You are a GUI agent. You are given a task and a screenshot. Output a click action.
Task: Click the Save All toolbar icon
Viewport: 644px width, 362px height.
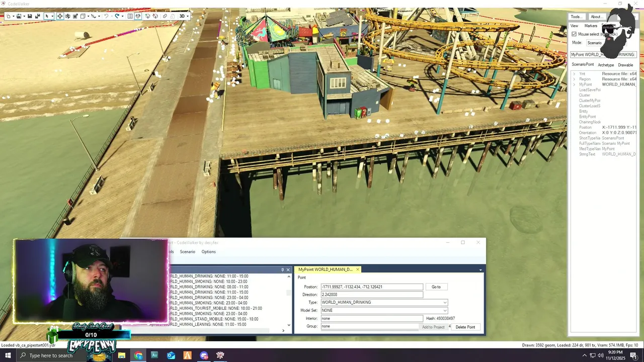pos(37,16)
